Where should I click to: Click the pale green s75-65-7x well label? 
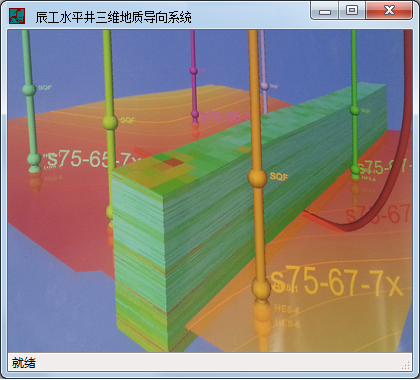(x=93, y=160)
